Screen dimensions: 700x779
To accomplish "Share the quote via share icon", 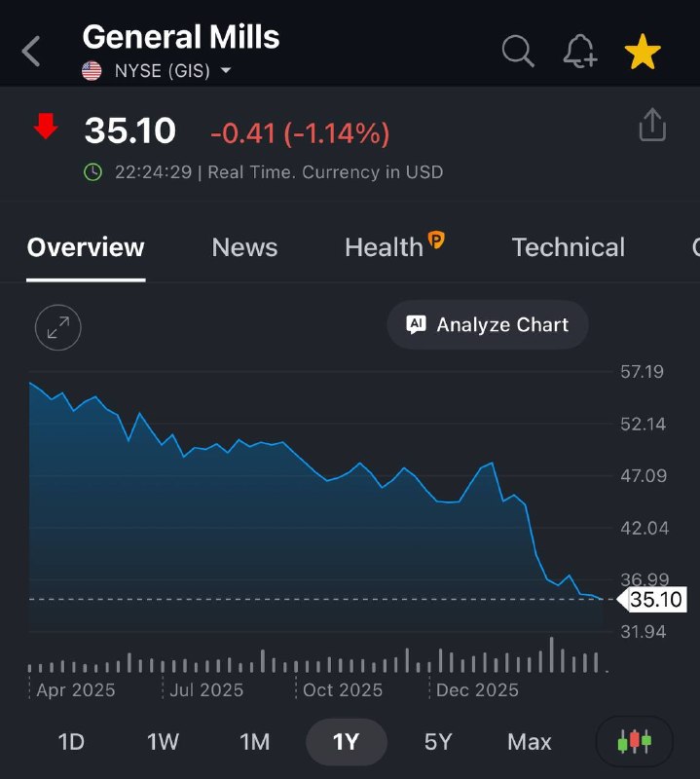I will coord(652,125).
